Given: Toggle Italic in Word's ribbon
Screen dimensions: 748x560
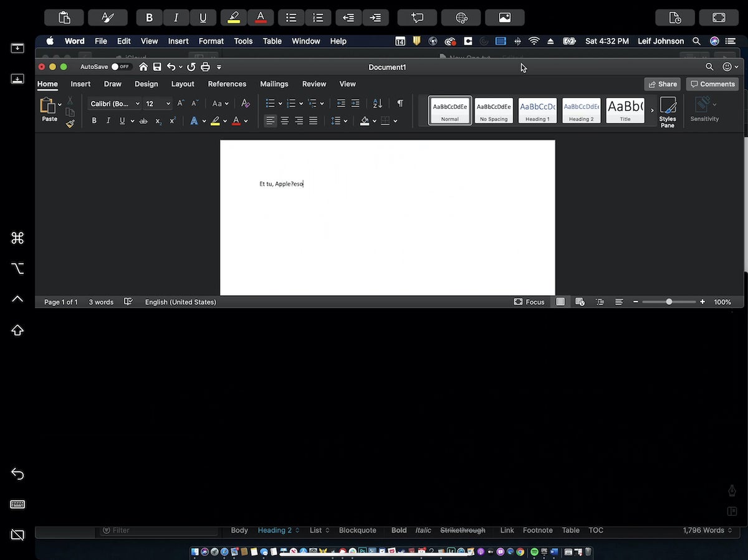Looking at the screenshot, I should (x=108, y=121).
